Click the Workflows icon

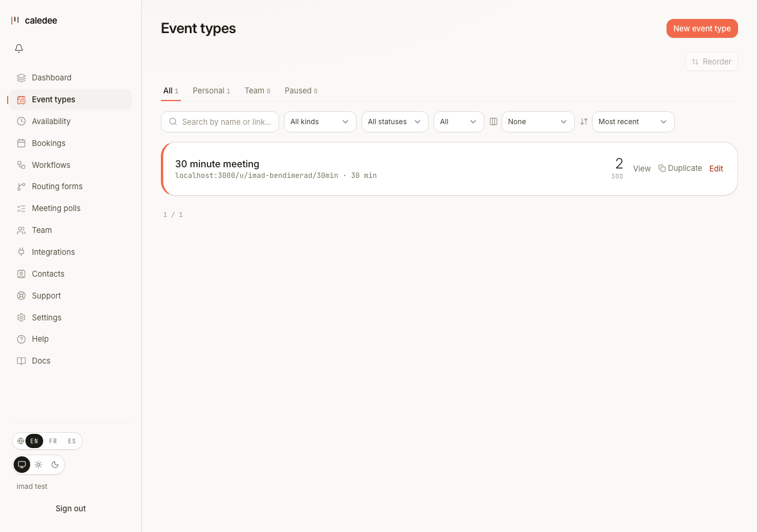click(x=21, y=165)
